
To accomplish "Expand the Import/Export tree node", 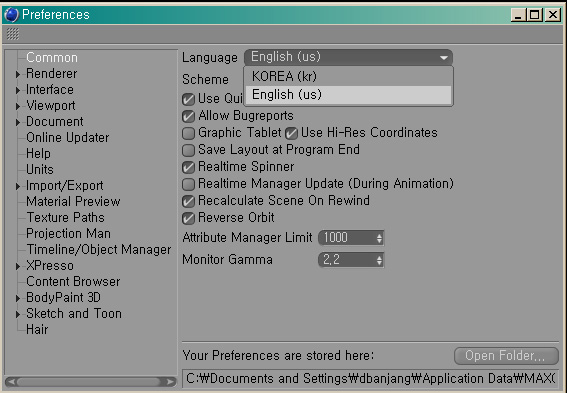I will coord(17,187).
